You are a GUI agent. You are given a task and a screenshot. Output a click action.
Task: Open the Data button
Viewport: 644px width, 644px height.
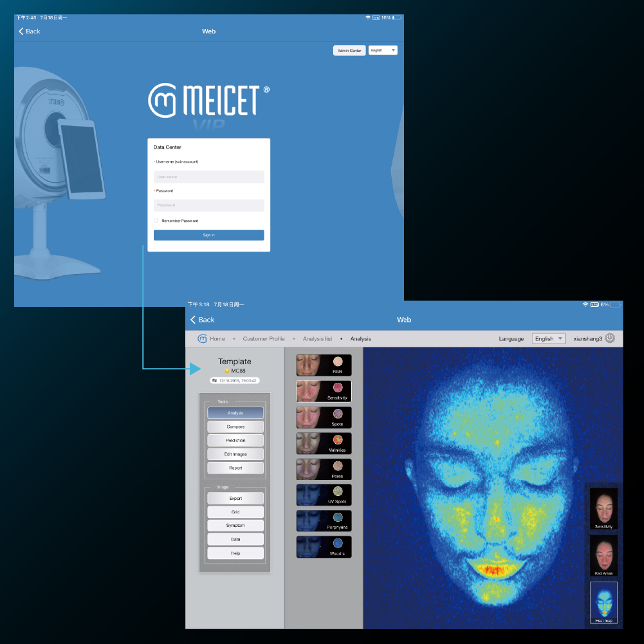click(x=235, y=539)
